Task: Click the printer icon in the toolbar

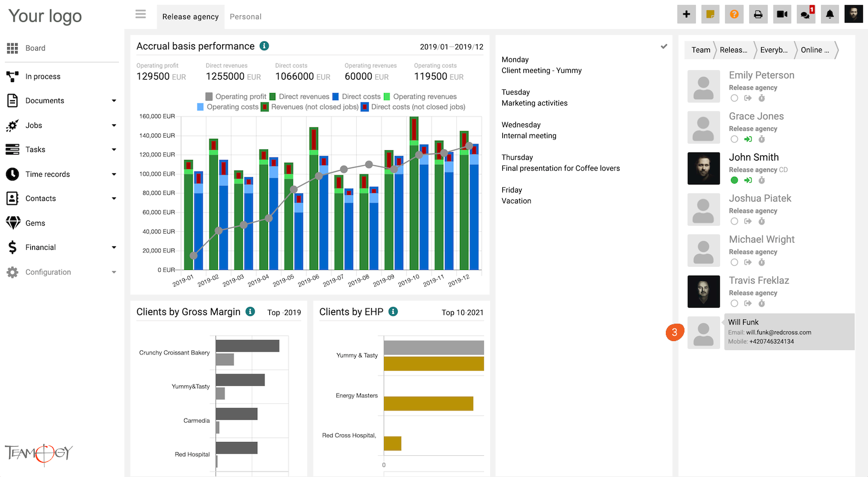Action: pos(758,14)
